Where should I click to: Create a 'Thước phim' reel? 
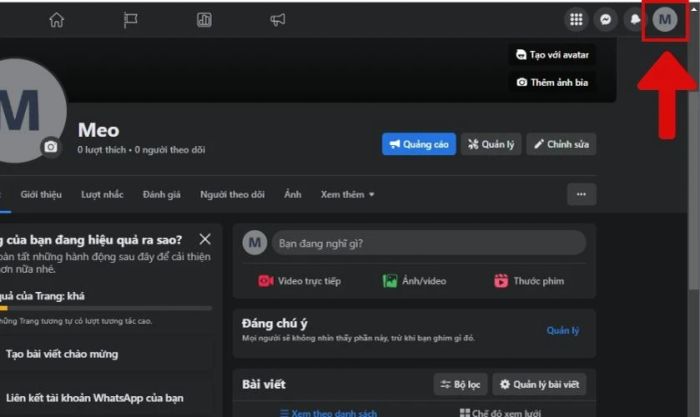(529, 281)
